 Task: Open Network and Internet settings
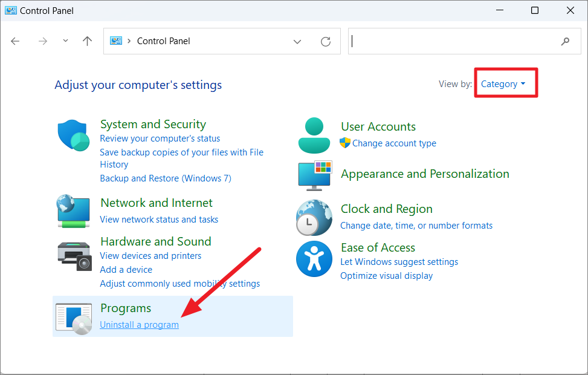(156, 203)
